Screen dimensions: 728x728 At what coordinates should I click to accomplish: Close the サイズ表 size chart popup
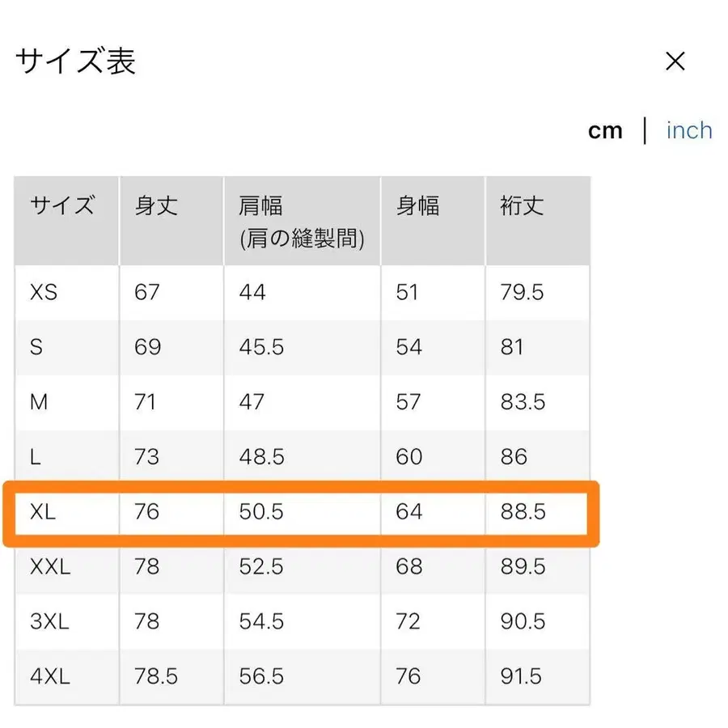(675, 61)
